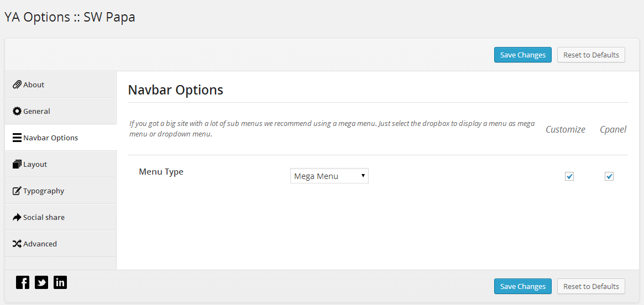
Task: Open the Mega Menu dropdown
Action: pos(329,176)
